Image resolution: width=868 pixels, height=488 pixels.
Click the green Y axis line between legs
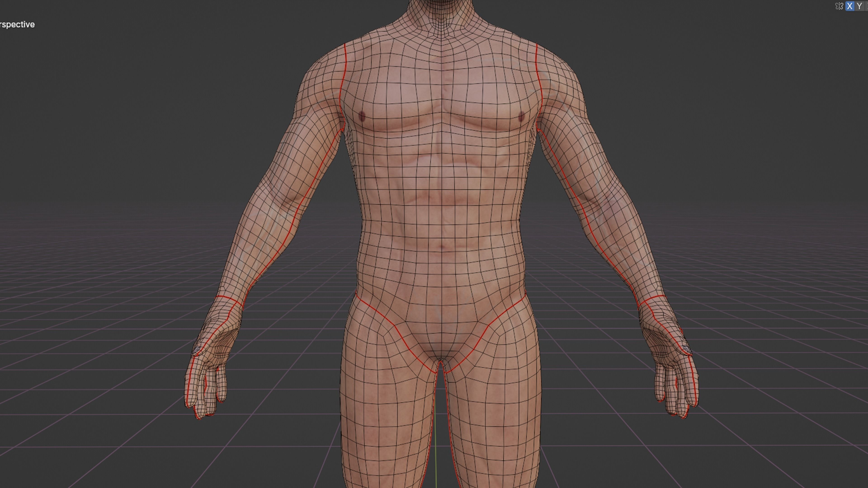point(436,438)
